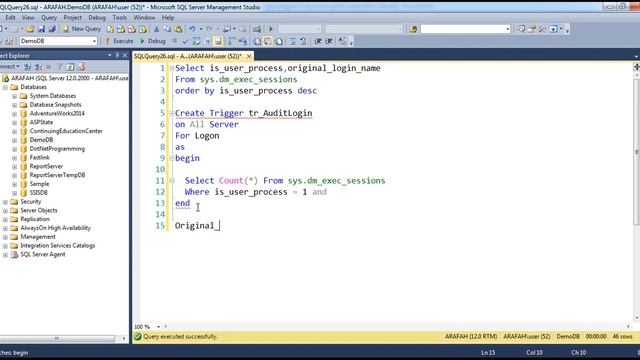
Task: Open the empty Find combo box dropdown
Action: (x=508, y=29)
